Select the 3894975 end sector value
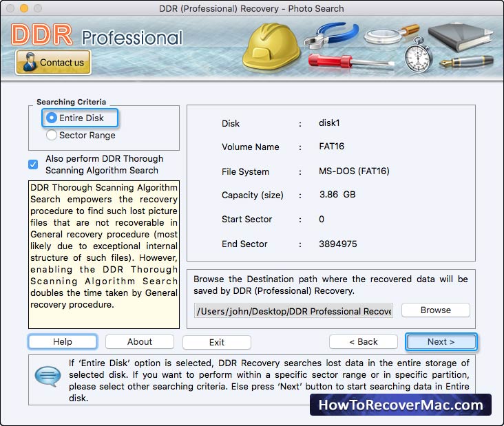Screen dimensions: 504x426 point(338,244)
